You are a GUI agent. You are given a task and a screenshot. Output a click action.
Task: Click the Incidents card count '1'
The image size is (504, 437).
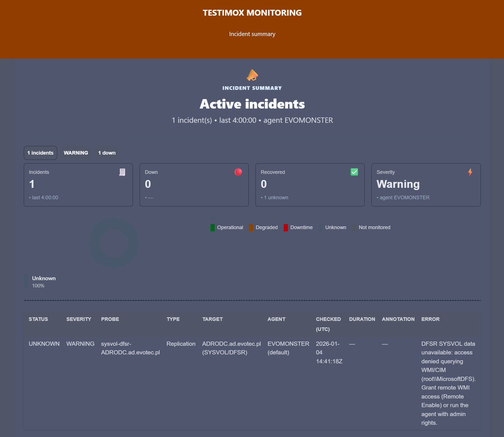coord(32,184)
